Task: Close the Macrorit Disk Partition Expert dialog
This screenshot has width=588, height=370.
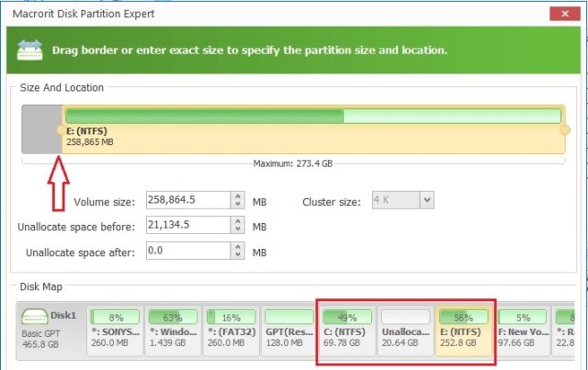Action: pyautogui.click(x=565, y=14)
